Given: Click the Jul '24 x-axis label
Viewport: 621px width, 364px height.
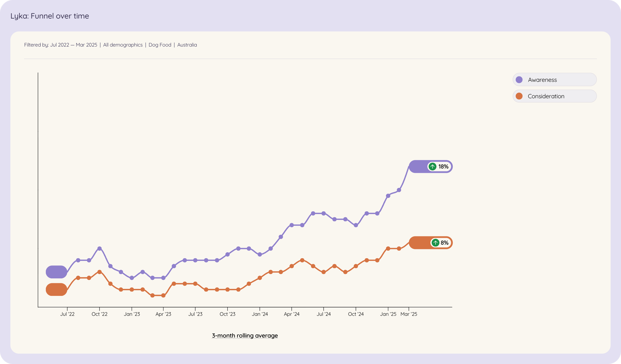Looking at the screenshot, I should [323, 314].
